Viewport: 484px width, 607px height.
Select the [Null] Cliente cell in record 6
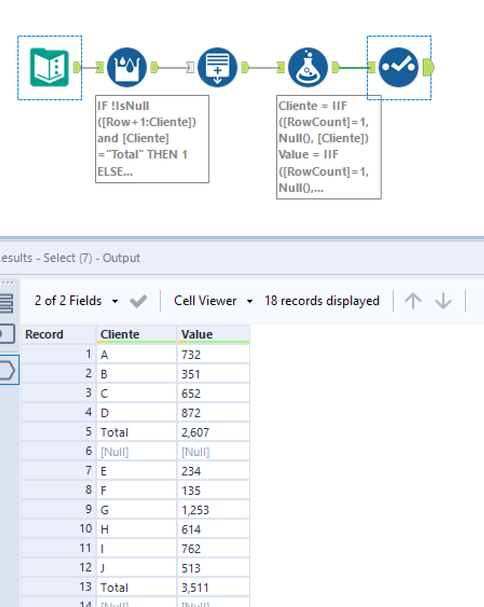click(136, 451)
